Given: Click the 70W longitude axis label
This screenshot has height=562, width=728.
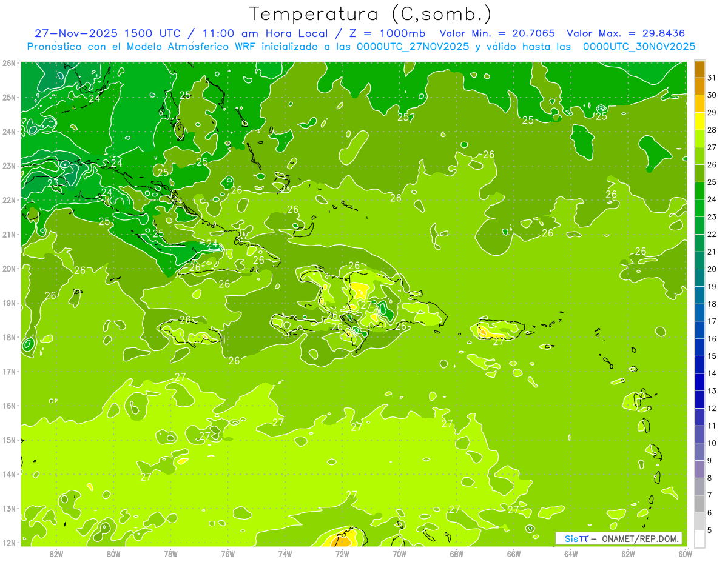Looking at the screenshot, I should pos(399,554).
